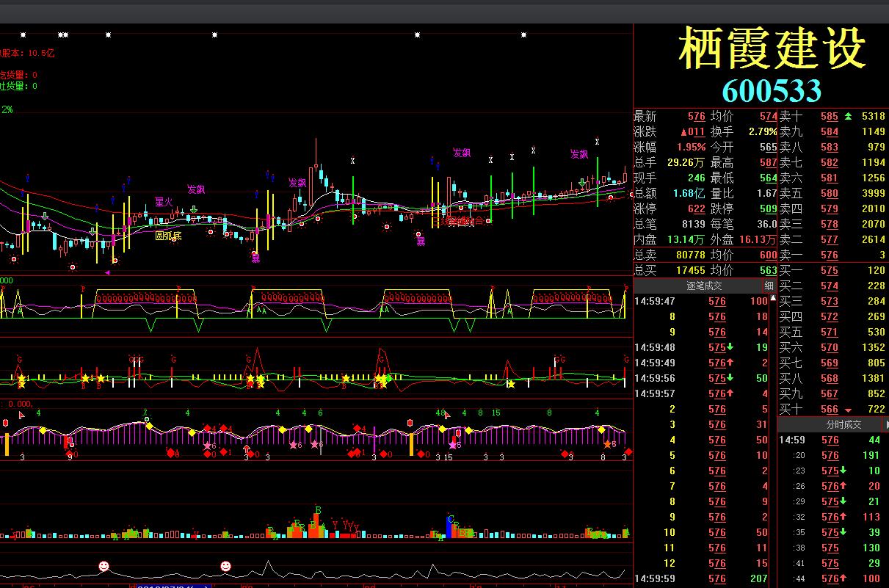Click the 总额 value 1.68亿

(x=689, y=193)
